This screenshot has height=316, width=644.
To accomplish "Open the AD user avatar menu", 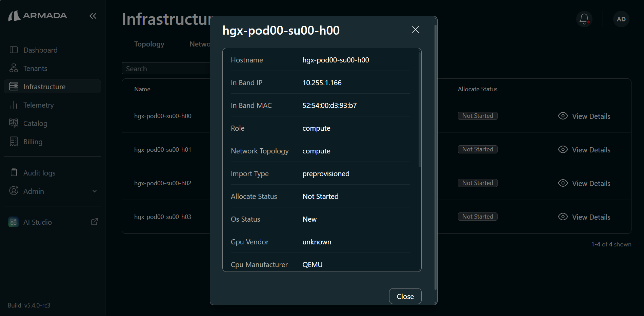I will tap(621, 19).
